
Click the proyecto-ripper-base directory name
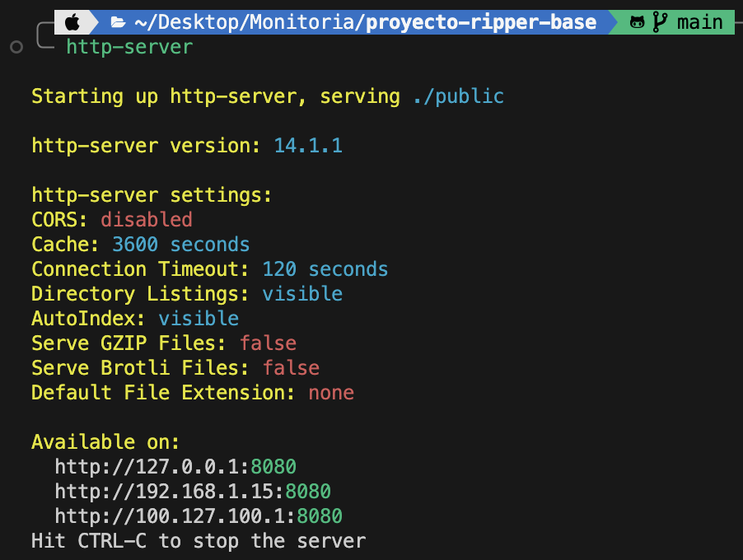click(481, 22)
